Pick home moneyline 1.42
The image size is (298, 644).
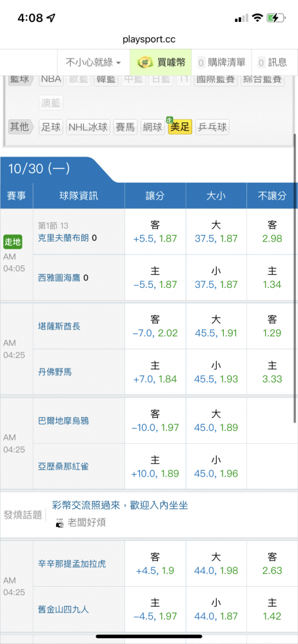tap(272, 609)
